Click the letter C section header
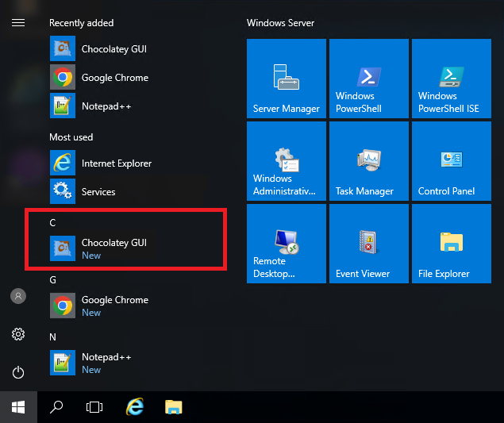The image size is (504, 423). click(x=52, y=222)
